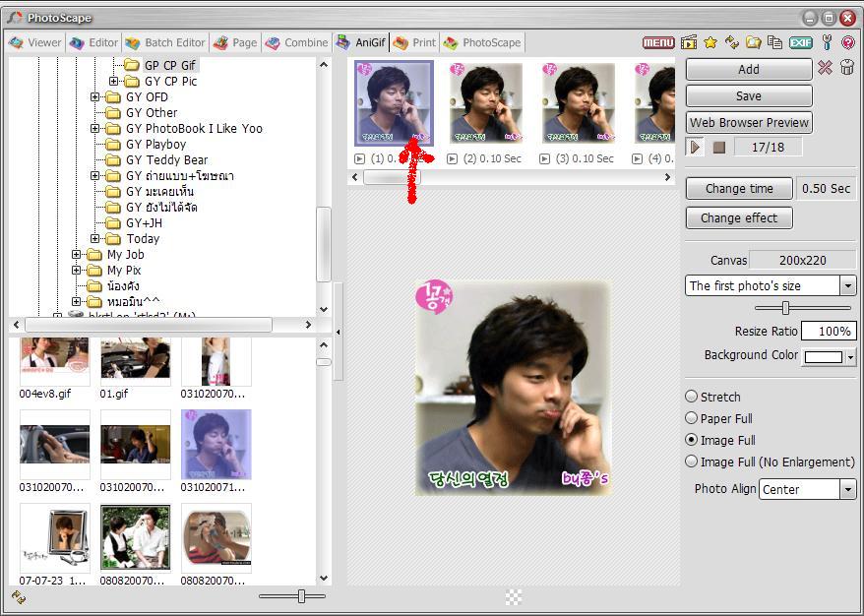
Task: Expand the My Job folder node
Action: coord(76,255)
